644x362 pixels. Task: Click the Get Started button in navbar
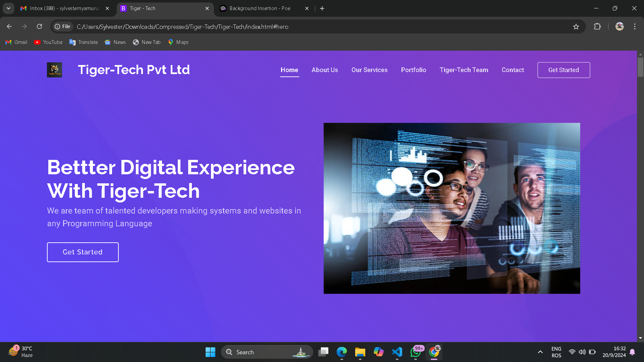pos(564,70)
